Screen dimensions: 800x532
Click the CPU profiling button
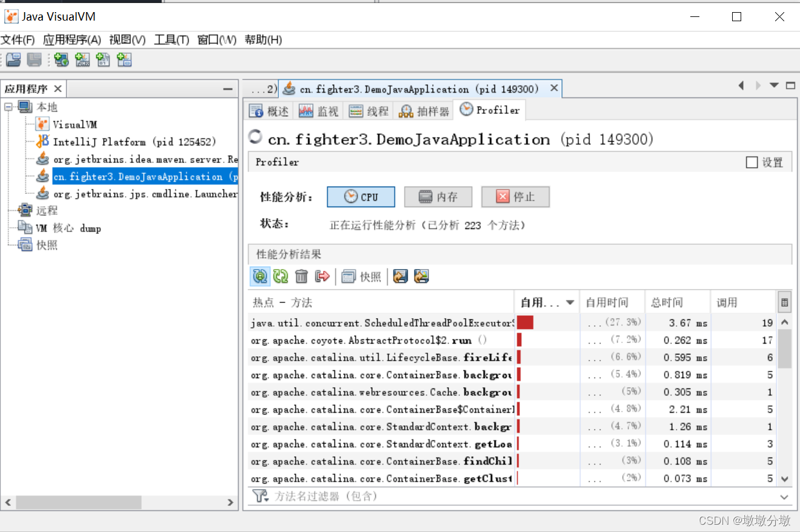tap(361, 197)
